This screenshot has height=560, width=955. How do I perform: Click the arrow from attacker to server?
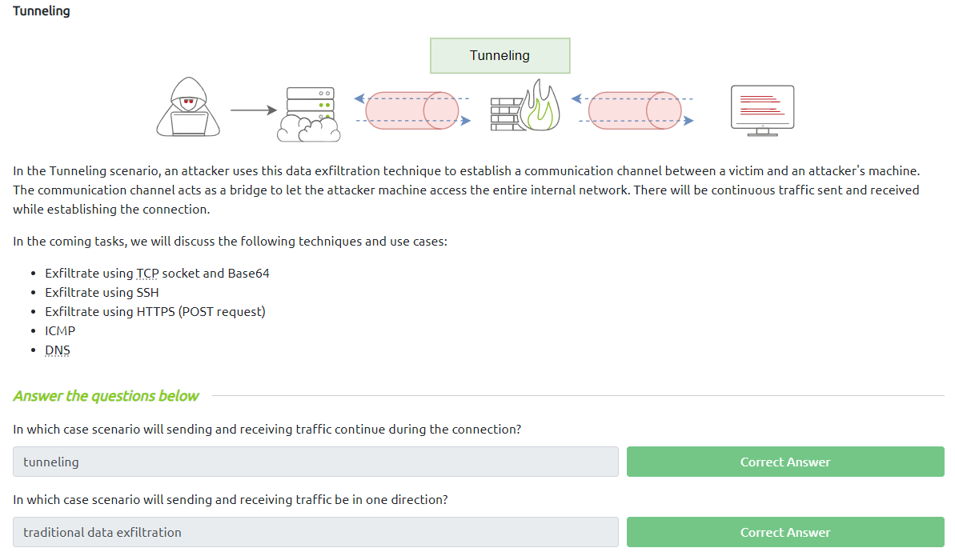pyautogui.click(x=252, y=110)
